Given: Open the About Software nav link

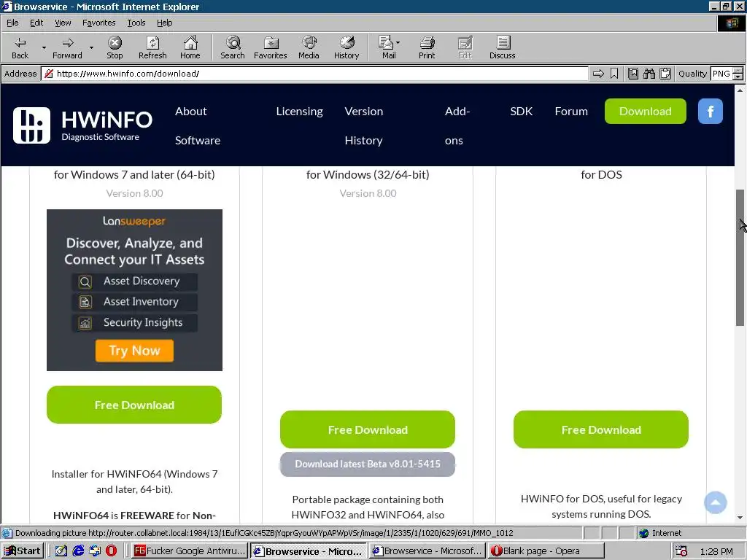Looking at the screenshot, I should (197, 125).
